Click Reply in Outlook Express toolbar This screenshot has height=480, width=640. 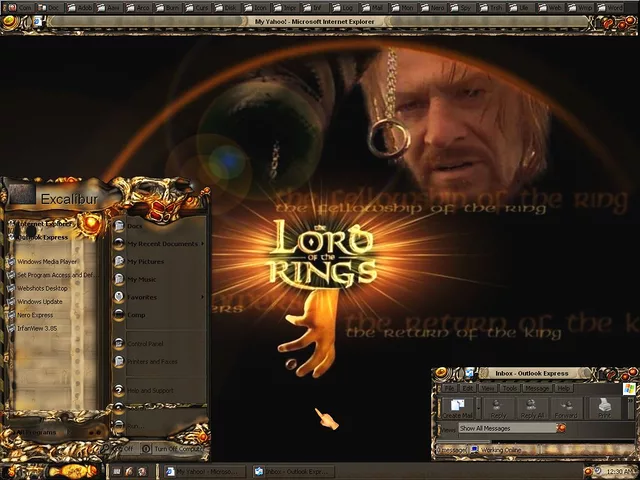[x=498, y=408]
